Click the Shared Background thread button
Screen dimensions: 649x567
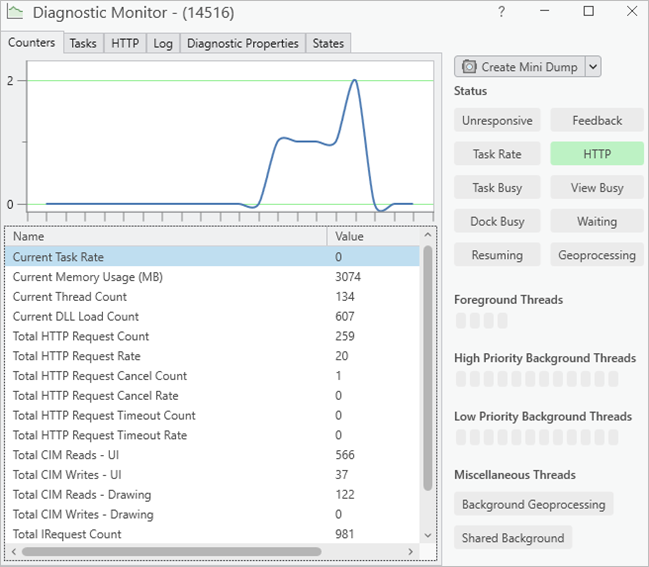513,538
